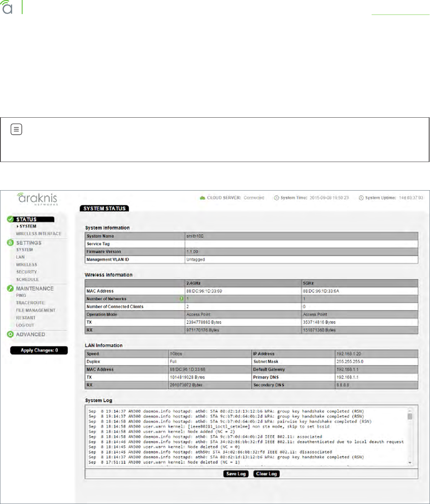Click the green Advanced gear icon
430x504 pixels.
click(10, 334)
